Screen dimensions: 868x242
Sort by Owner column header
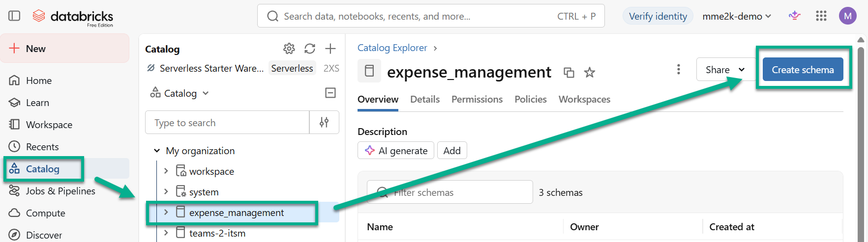(584, 227)
